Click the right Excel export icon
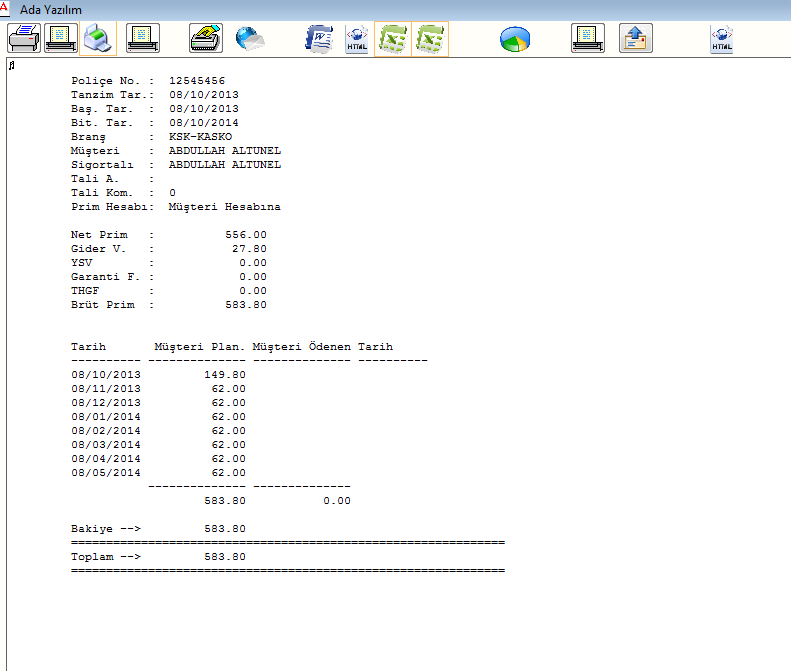The image size is (791, 671). [x=430, y=39]
